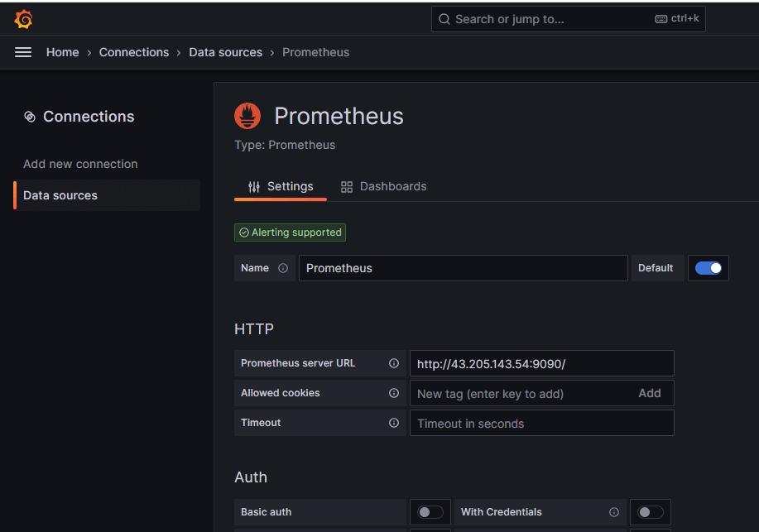Select Data sources in sidebar

(x=108, y=195)
